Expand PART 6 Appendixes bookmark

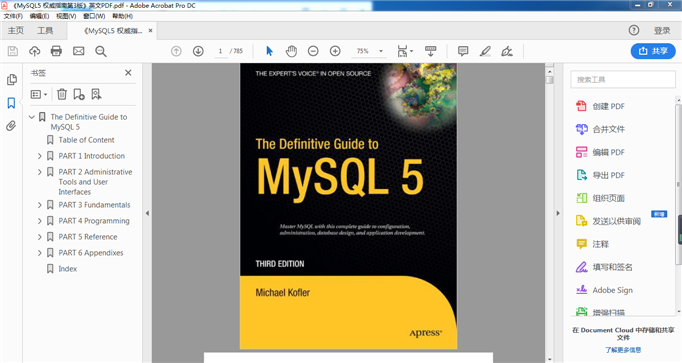(x=40, y=253)
